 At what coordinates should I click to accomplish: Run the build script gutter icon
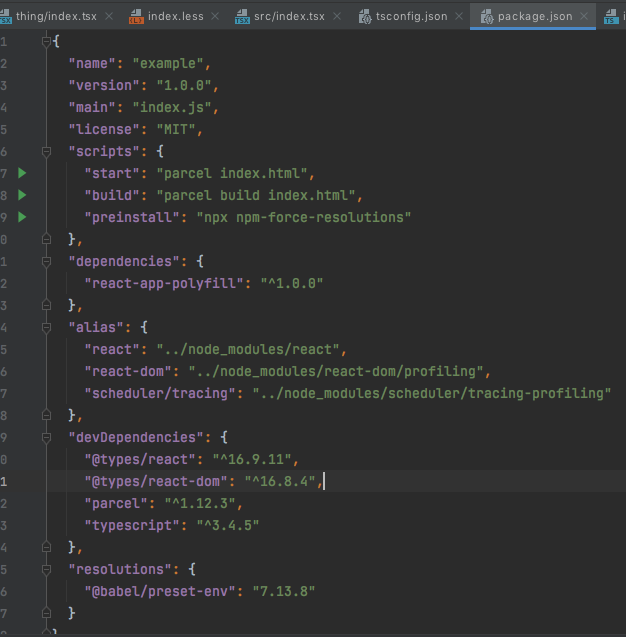click(22, 195)
